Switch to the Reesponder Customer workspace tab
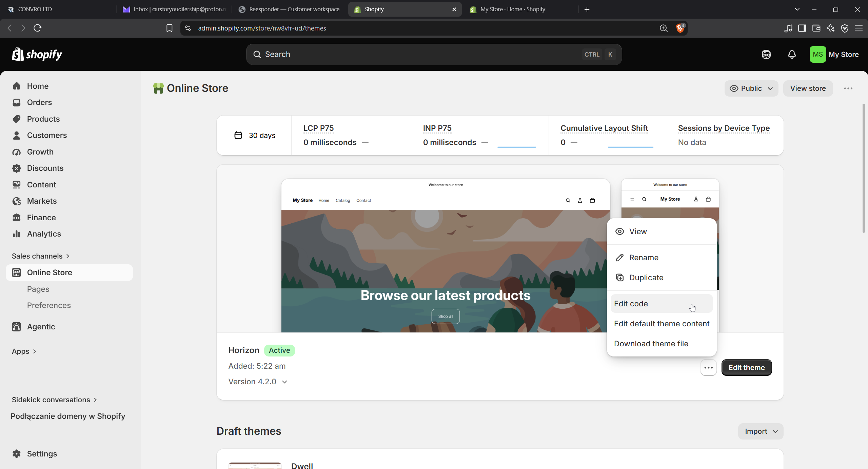This screenshot has height=469, width=868. pos(289,9)
